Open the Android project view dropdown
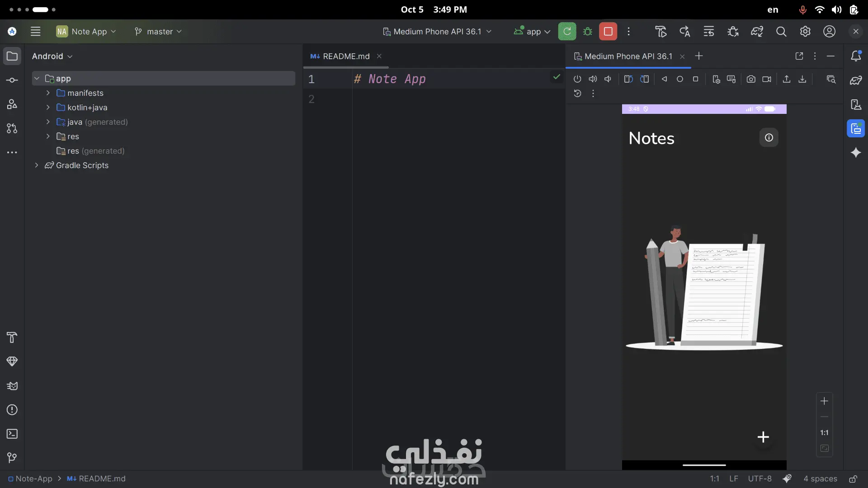The width and height of the screenshot is (868, 488). tap(52, 56)
